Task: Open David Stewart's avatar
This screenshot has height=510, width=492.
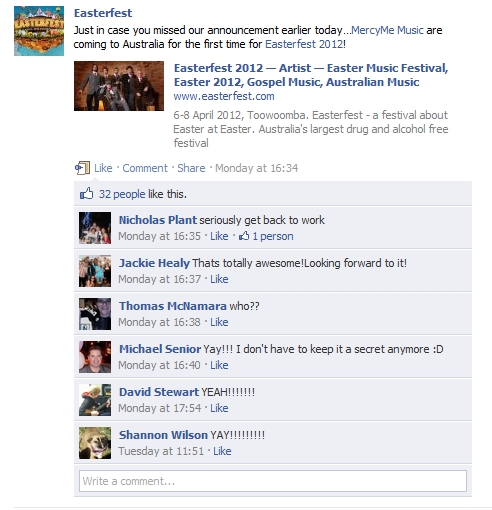Action: click(95, 400)
